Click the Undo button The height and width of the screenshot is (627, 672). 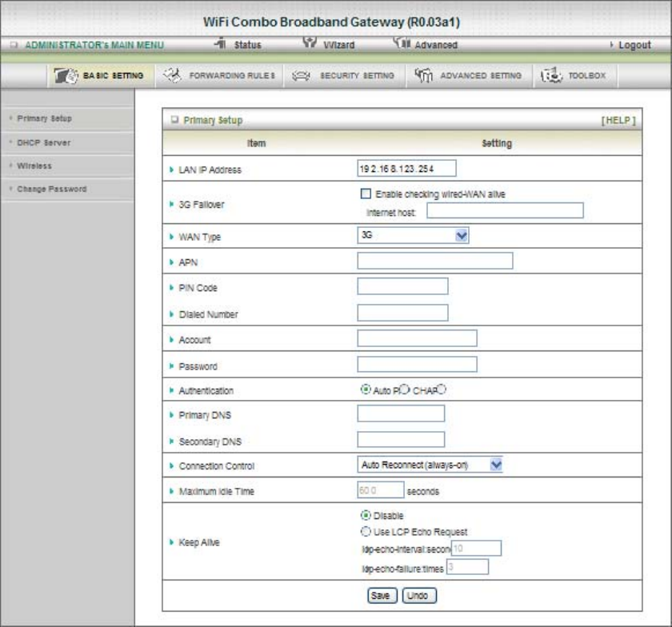419,595
